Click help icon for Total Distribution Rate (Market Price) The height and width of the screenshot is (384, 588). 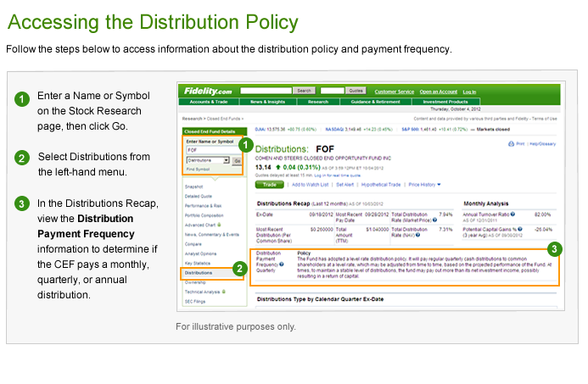coord(434,220)
